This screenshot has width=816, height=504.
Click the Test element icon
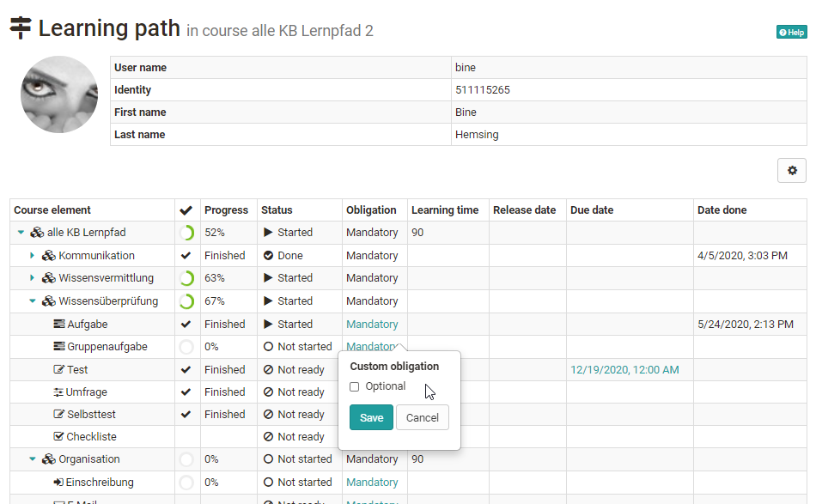pyautogui.click(x=59, y=370)
